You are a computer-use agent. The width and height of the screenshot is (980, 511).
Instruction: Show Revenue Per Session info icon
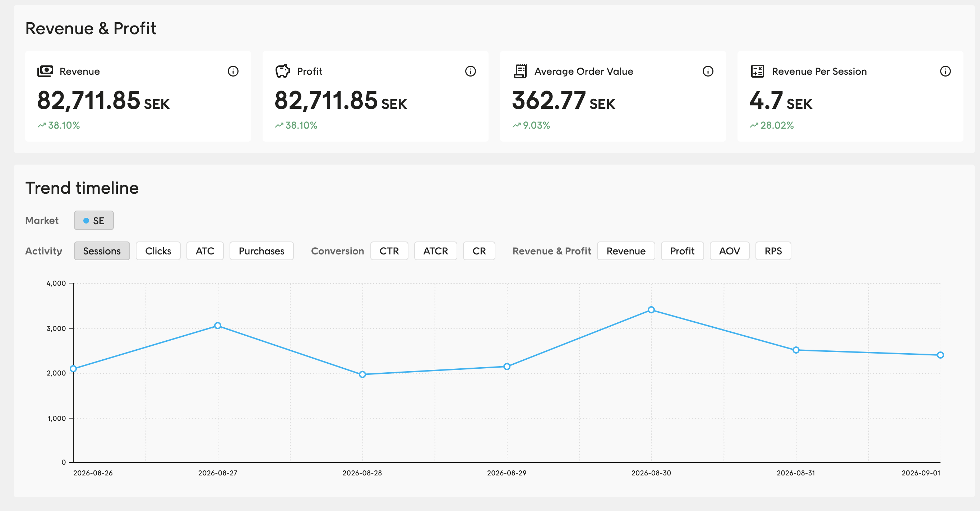[945, 71]
